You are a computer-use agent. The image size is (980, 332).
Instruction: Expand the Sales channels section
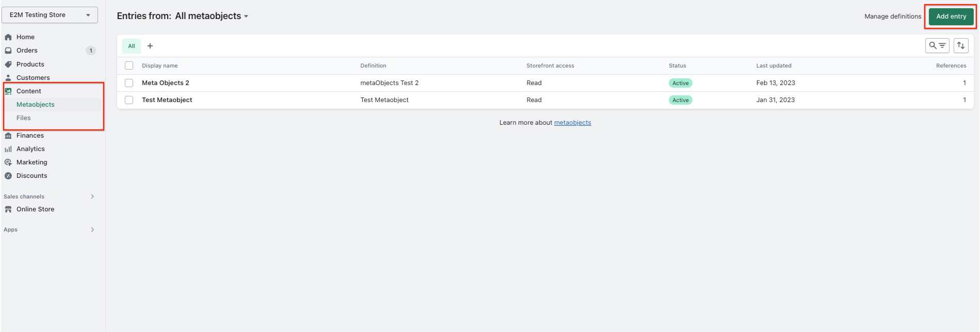tap(92, 196)
